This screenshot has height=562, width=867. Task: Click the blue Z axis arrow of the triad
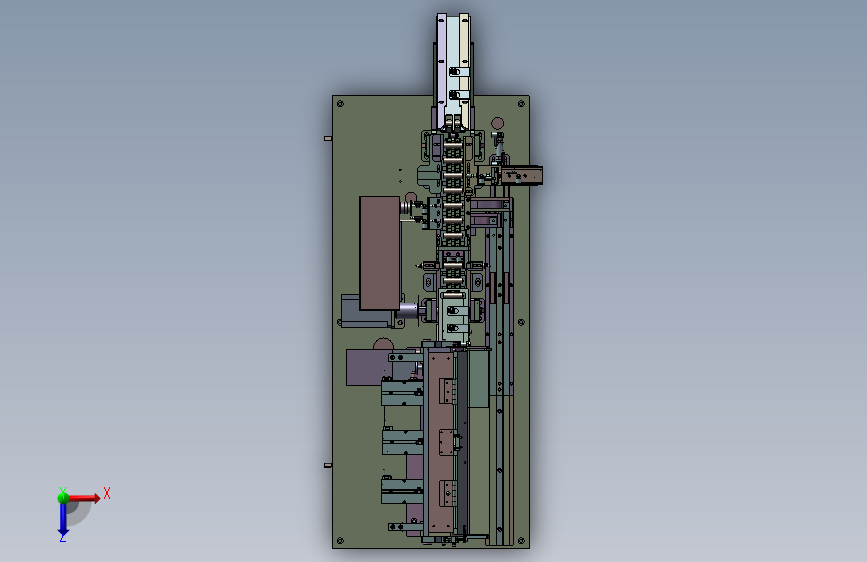[63, 520]
